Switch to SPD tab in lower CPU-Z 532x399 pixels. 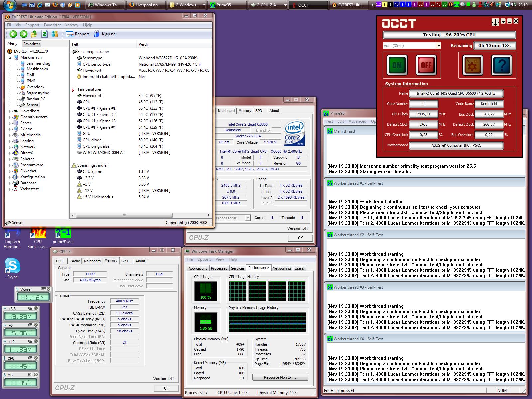pos(125,261)
